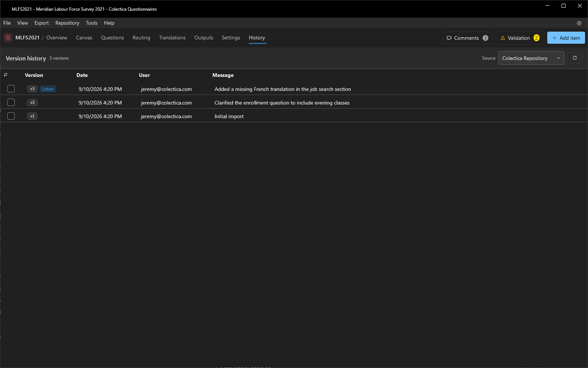This screenshot has width=588, height=368.
Task: Click the user email in the v3 row
Action: coord(166,89)
